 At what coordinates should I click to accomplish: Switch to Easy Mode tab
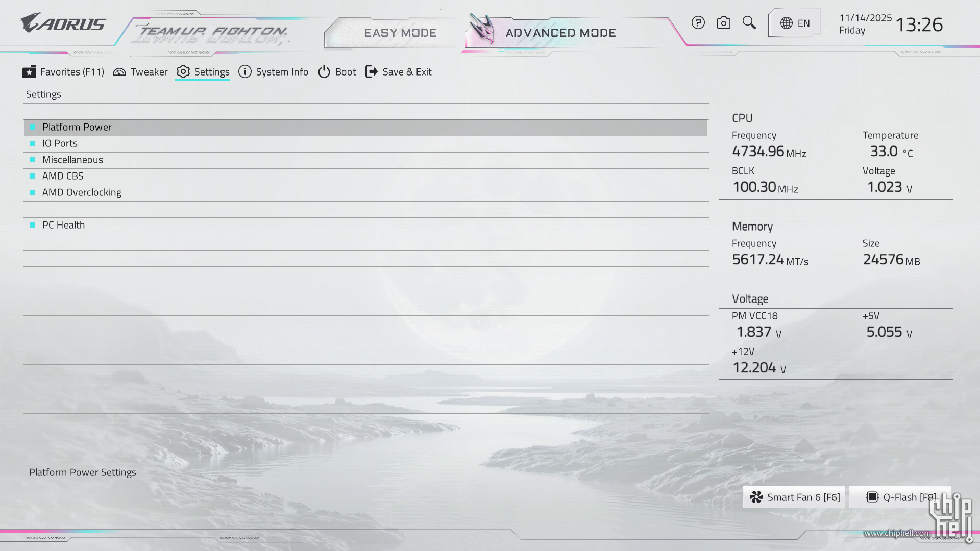click(x=400, y=33)
